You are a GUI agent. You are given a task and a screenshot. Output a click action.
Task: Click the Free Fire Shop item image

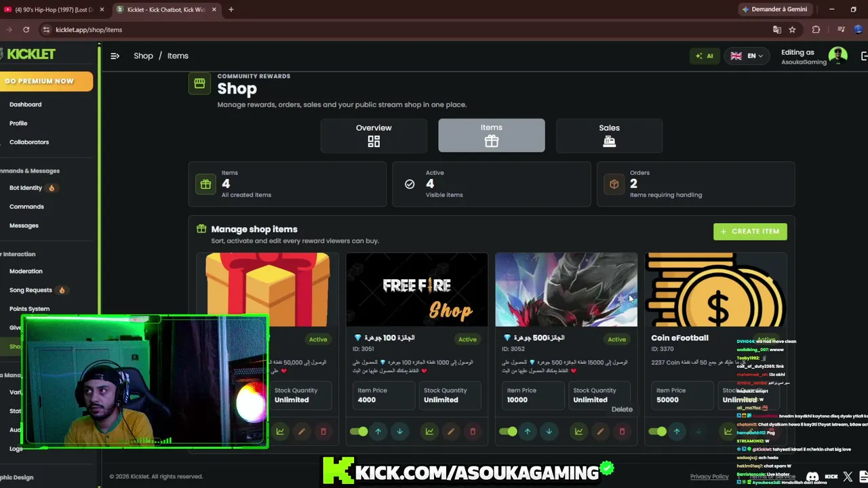pyautogui.click(x=417, y=290)
